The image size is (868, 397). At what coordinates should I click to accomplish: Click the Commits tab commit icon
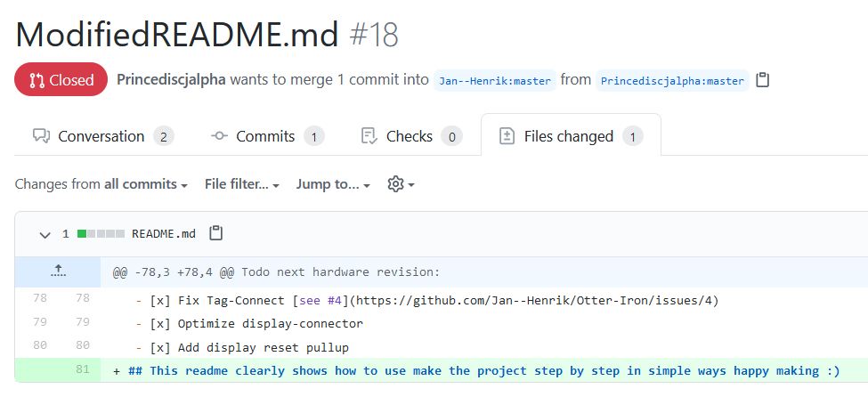[219, 136]
